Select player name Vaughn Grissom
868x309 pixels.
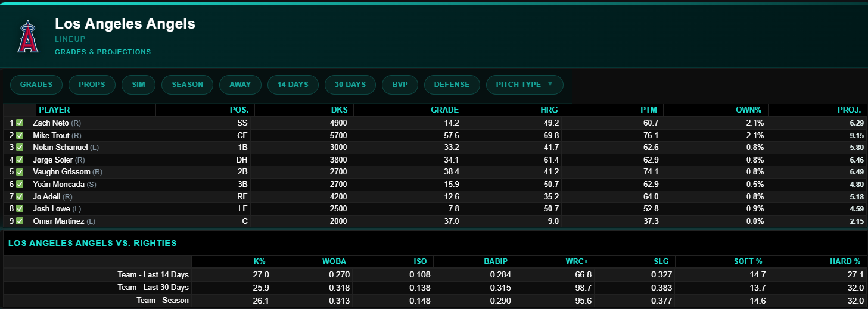click(61, 172)
